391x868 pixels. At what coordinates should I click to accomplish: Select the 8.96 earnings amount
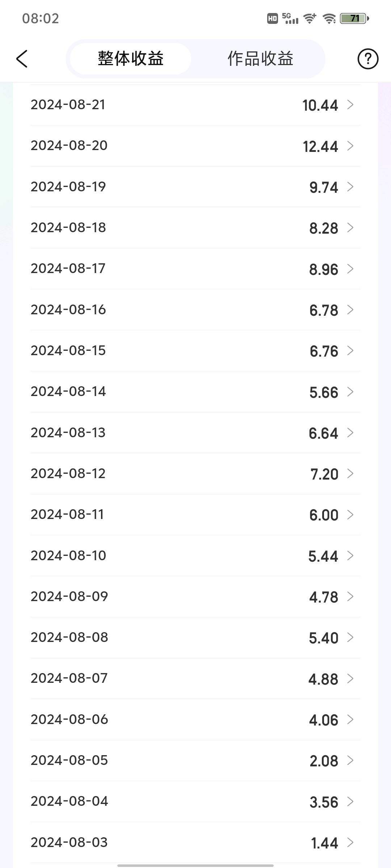pos(323,269)
